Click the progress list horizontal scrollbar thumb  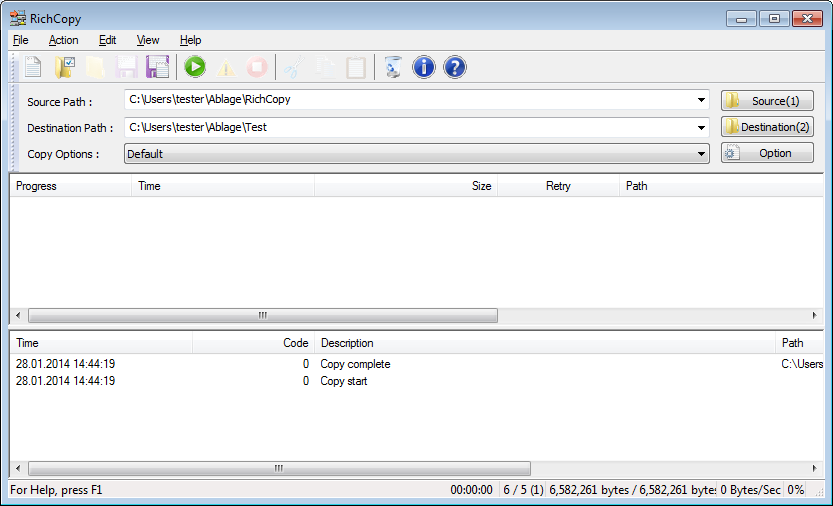click(263, 315)
